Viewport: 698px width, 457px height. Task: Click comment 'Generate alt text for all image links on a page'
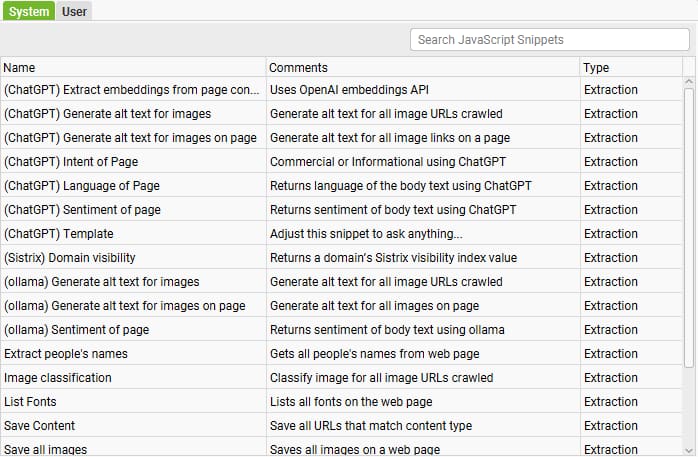390,138
